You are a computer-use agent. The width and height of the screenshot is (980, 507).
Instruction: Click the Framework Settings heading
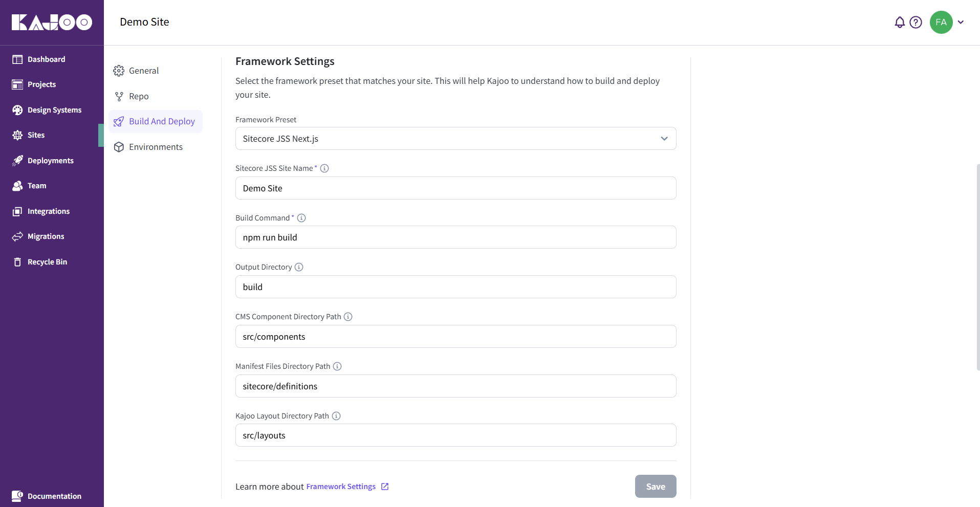(285, 61)
